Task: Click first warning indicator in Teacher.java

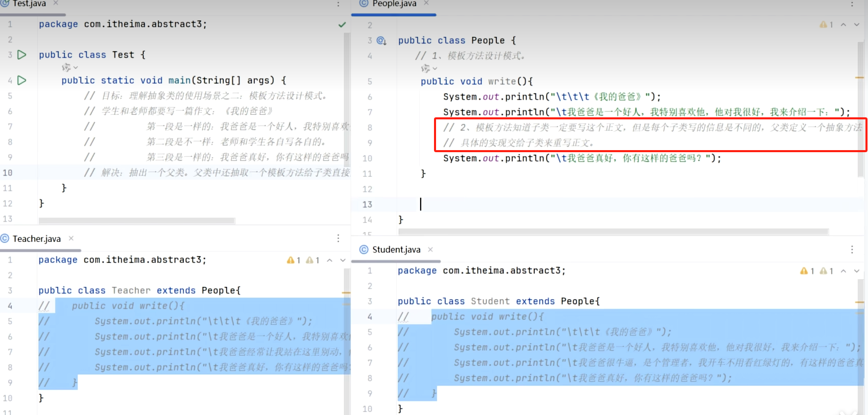Action: pyautogui.click(x=293, y=260)
